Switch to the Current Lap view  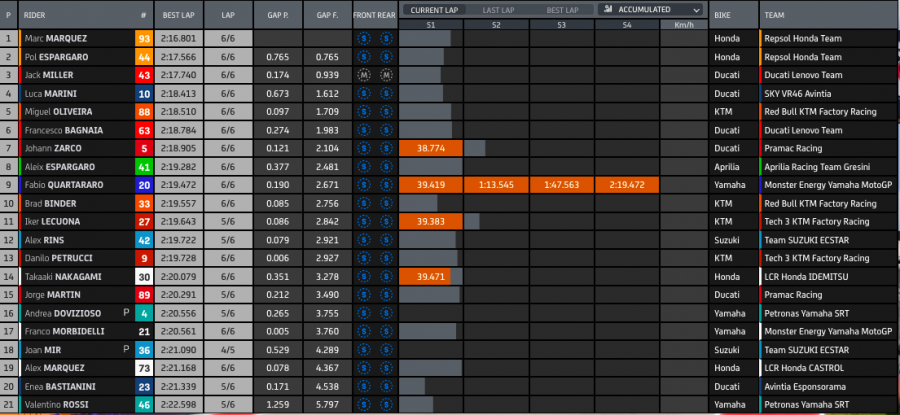433,9
